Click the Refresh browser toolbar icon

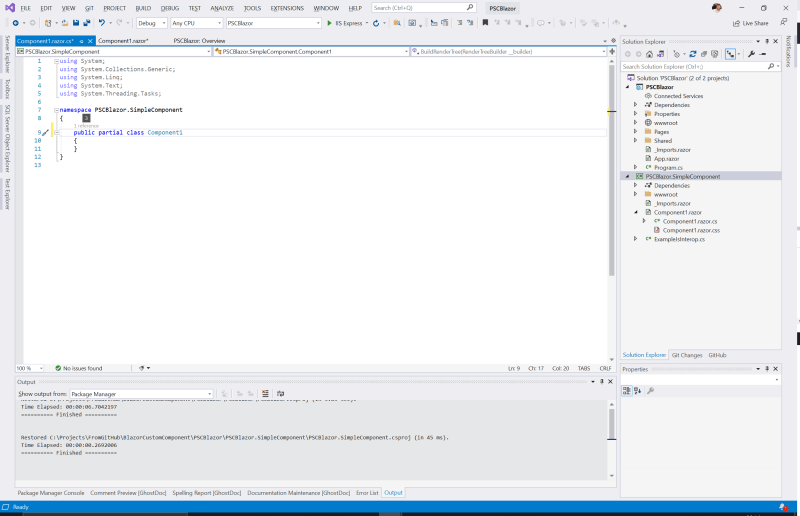376,23
